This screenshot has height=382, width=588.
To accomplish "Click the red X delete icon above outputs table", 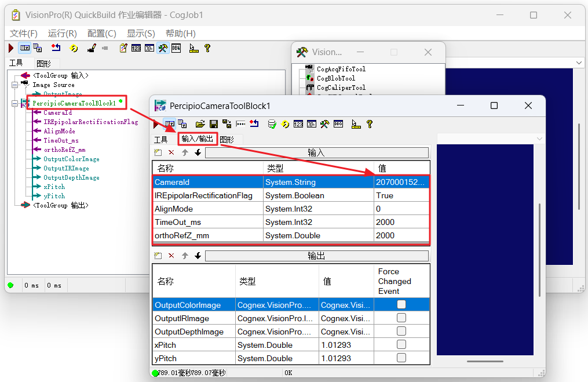I will pyautogui.click(x=171, y=256).
